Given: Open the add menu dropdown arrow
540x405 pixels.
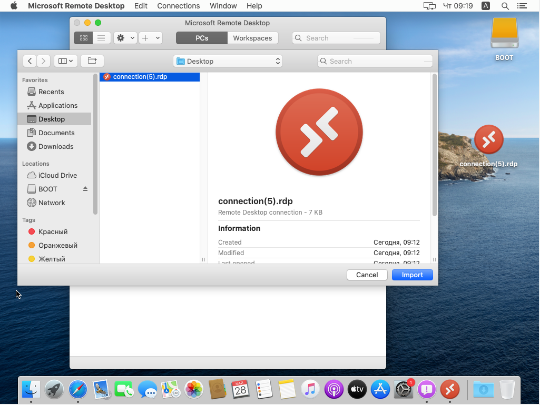Looking at the screenshot, I should point(157,38).
